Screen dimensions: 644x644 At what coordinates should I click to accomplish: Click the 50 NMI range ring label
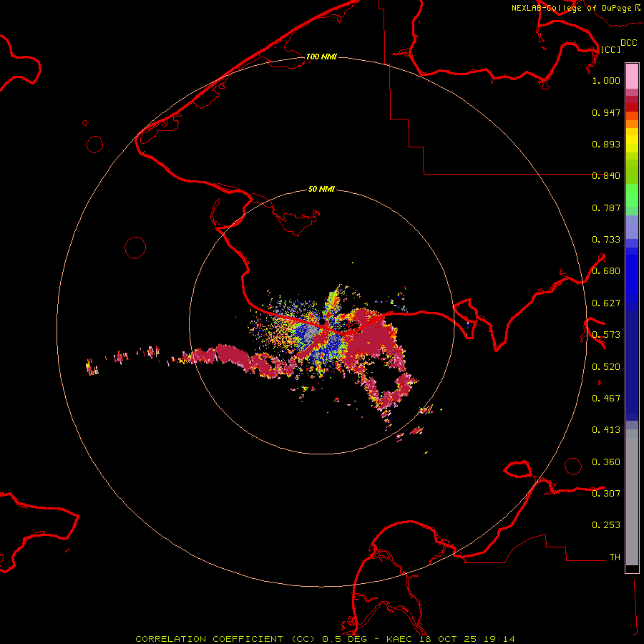pyautogui.click(x=321, y=190)
